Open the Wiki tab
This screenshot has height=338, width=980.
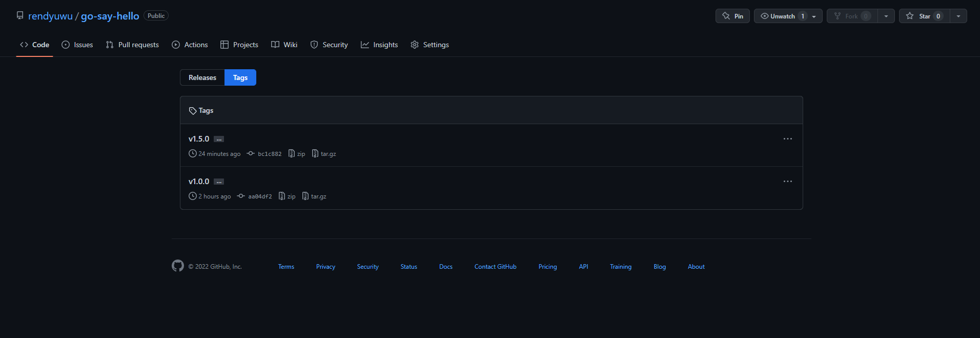coord(284,45)
